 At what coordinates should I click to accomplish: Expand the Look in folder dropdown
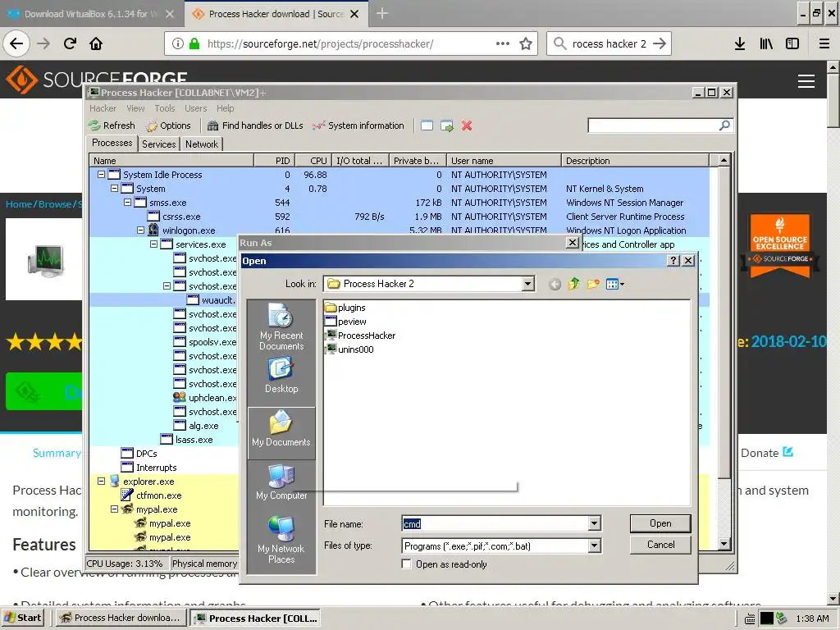tap(528, 284)
